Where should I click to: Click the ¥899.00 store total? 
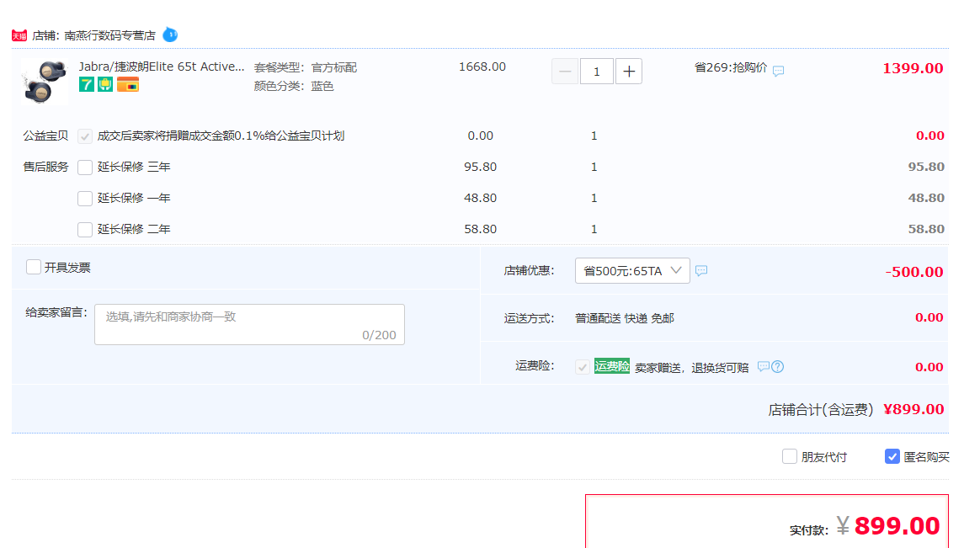click(913, 409)
